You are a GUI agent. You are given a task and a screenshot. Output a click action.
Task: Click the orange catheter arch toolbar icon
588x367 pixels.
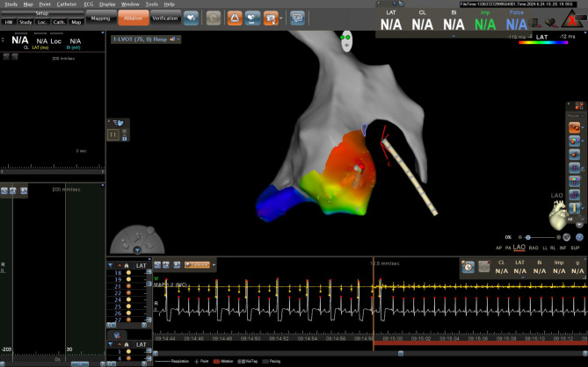pyautogui.click(x=235, y=18)
